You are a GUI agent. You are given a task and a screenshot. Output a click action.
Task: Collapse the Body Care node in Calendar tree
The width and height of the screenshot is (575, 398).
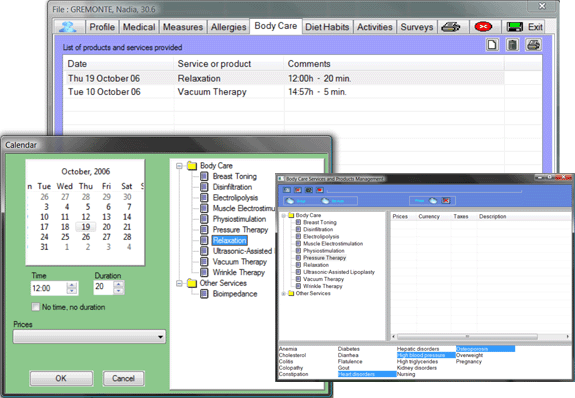pos(179,166)
